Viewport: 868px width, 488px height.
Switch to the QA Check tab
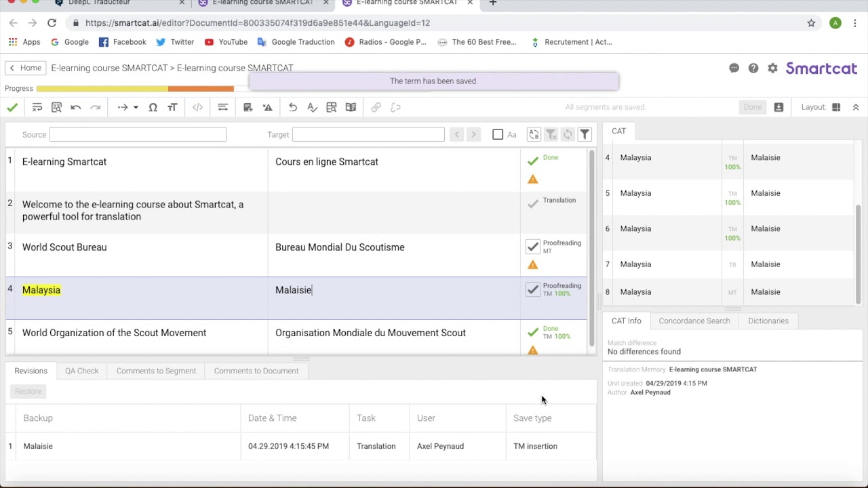[82, 371]
